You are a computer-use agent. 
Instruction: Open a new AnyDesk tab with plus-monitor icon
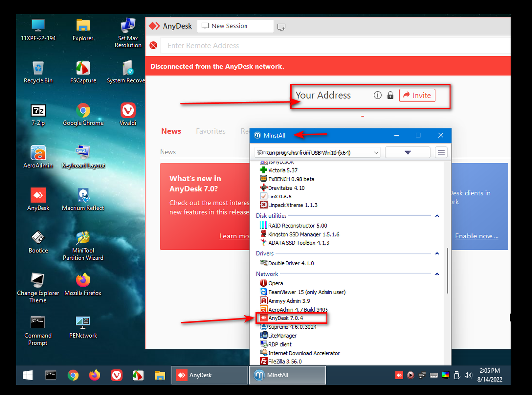[x=281, y=27]
